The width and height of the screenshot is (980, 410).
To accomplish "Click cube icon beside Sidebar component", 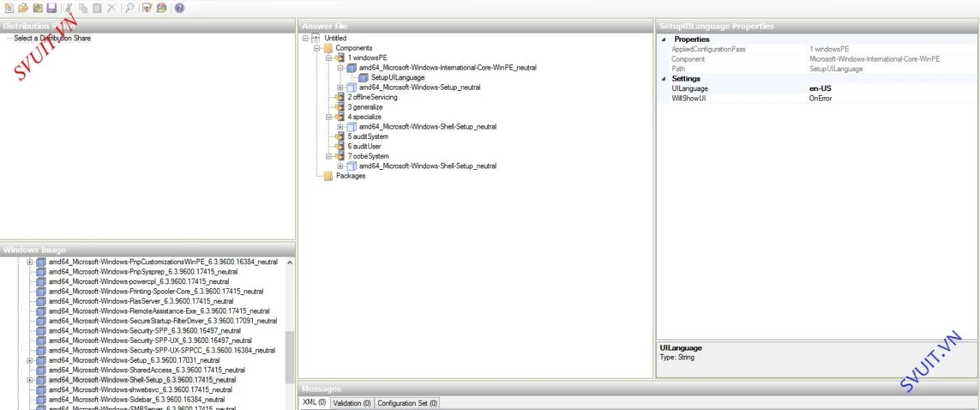I will (x=41, y=400).
